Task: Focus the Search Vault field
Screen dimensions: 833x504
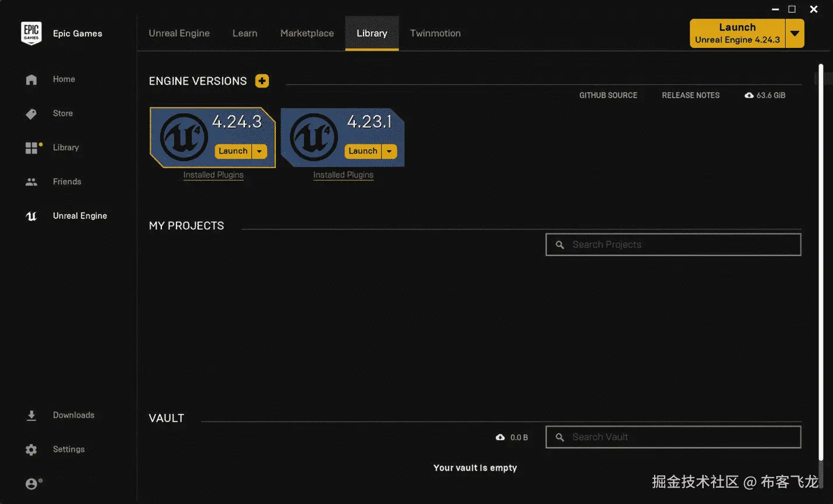Action: pyautogui.click(x=673, y=437)
